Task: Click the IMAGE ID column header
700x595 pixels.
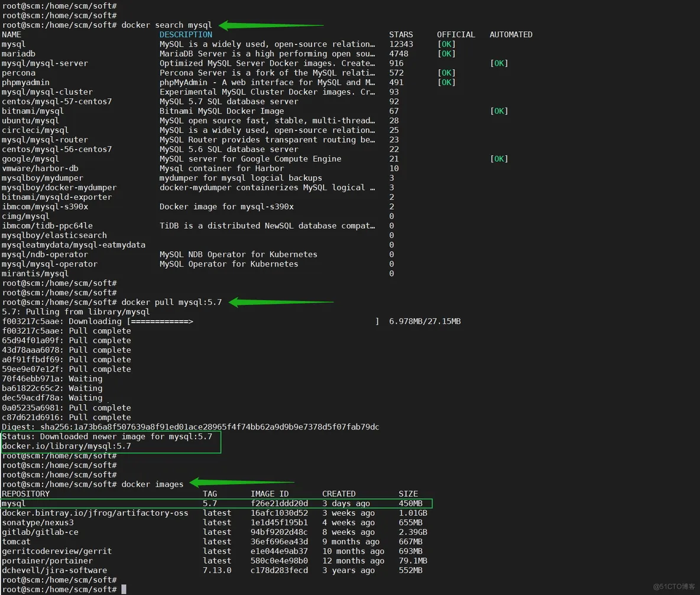Action: 270,494
